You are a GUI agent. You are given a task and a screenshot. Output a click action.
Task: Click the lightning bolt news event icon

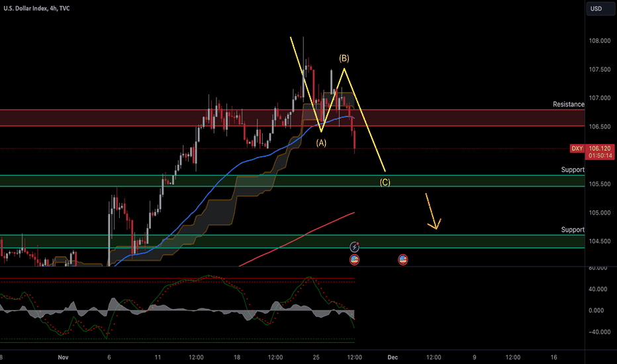[x=354, y=247]
